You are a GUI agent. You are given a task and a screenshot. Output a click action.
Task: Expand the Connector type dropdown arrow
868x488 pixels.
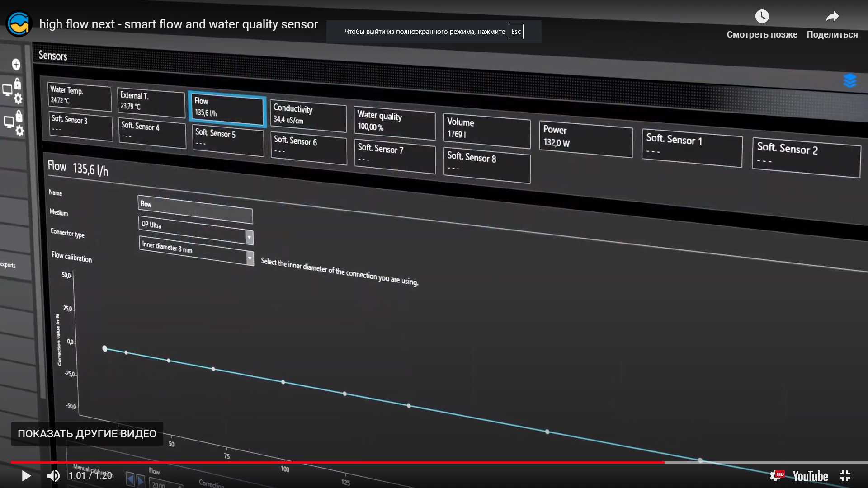[x=250, y=258]
